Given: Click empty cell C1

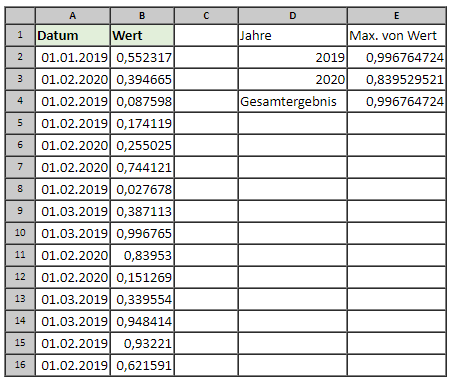Looking at the screenshot, I should tap(206, 35).
